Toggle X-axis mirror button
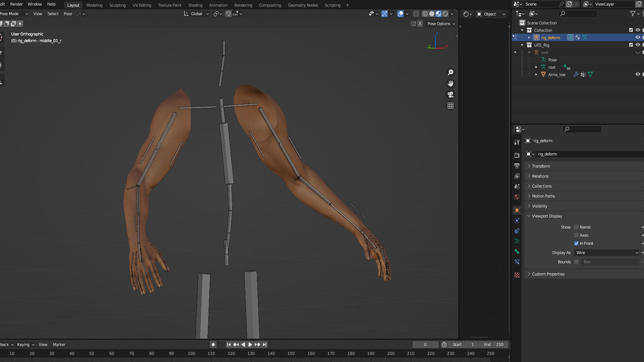This screenshot has width=644, height=362. 420,24
